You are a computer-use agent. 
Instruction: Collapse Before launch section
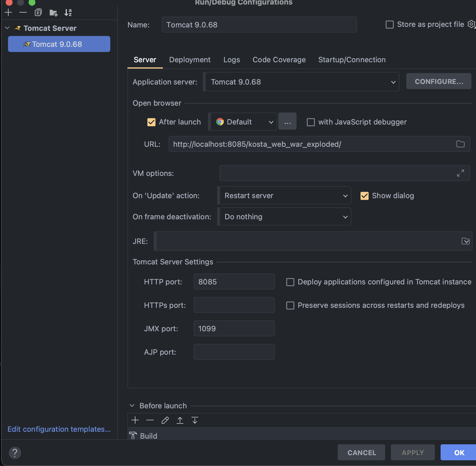click(132, 405)
